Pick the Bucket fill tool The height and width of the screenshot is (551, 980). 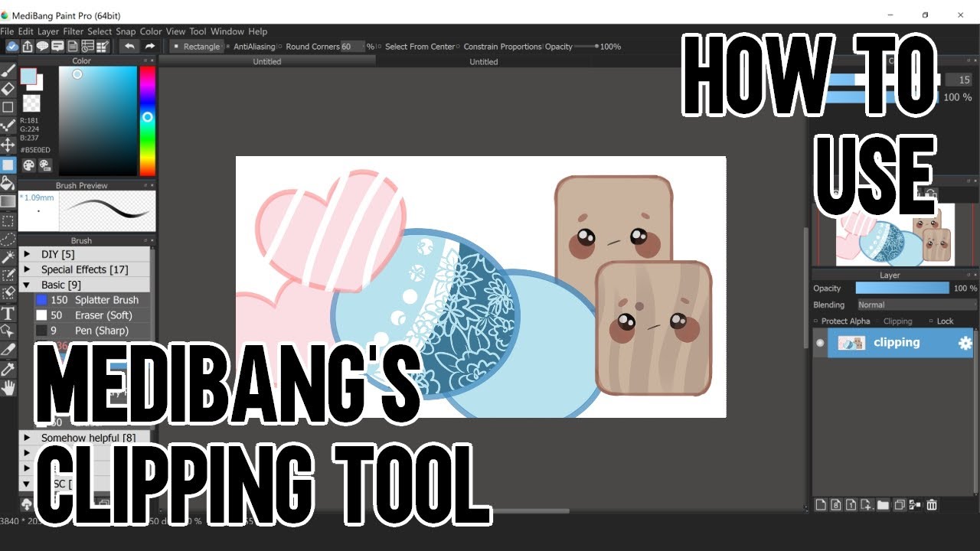point(8,183)
